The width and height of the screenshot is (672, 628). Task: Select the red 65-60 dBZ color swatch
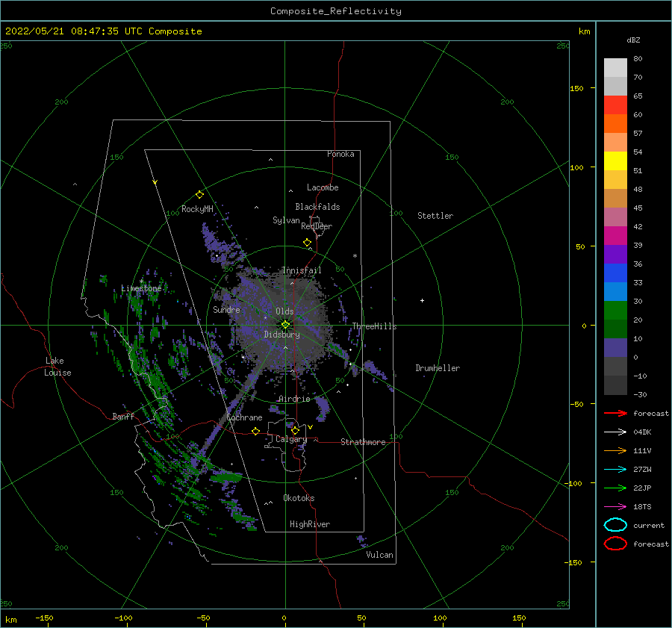coord(615,105)
